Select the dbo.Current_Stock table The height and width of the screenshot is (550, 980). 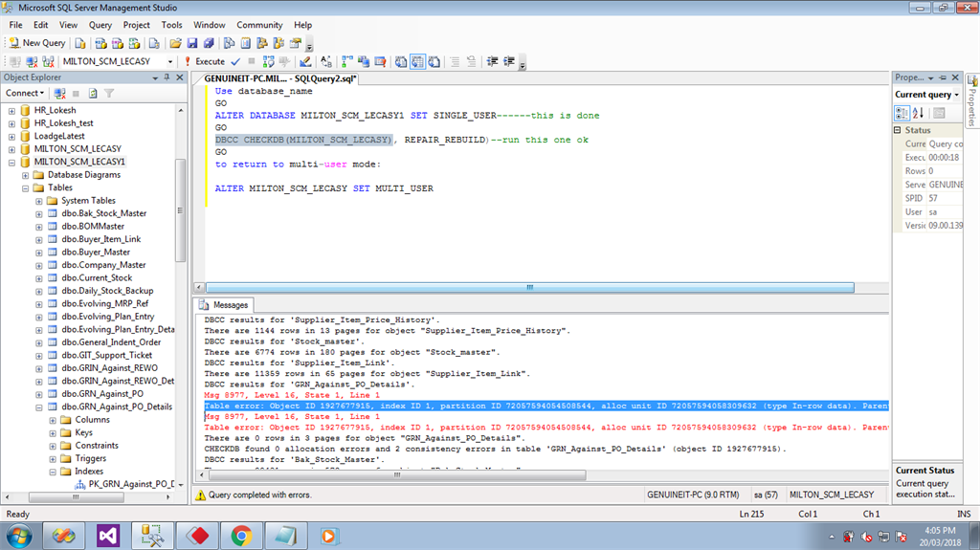(x=97, y=277)
